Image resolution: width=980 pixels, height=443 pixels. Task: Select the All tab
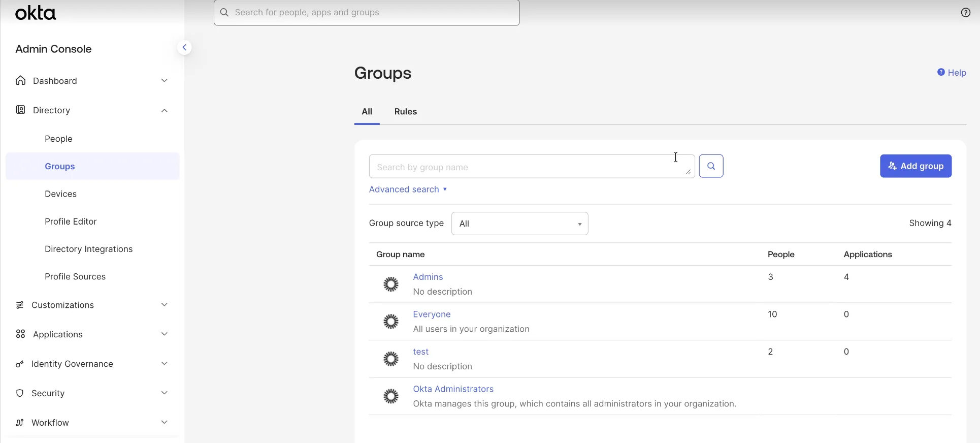click(x=367, y=112)
